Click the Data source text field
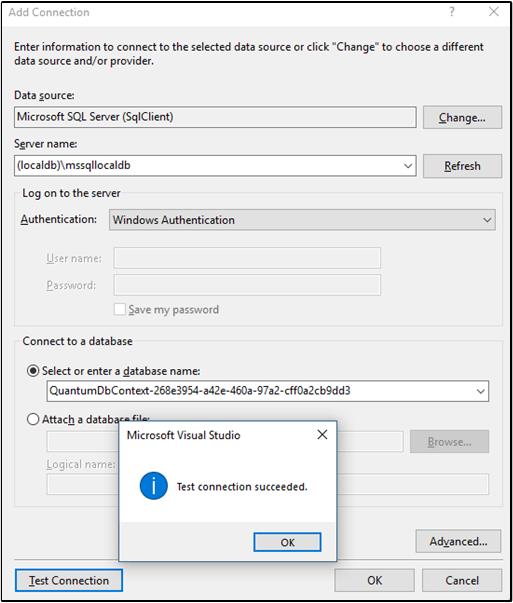This screenshot has height=603, width=513. pos(215,117)
